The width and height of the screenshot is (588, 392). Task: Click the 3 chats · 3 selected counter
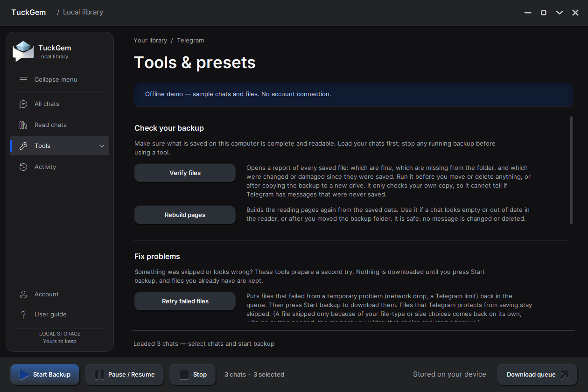[x=254, y=375]
